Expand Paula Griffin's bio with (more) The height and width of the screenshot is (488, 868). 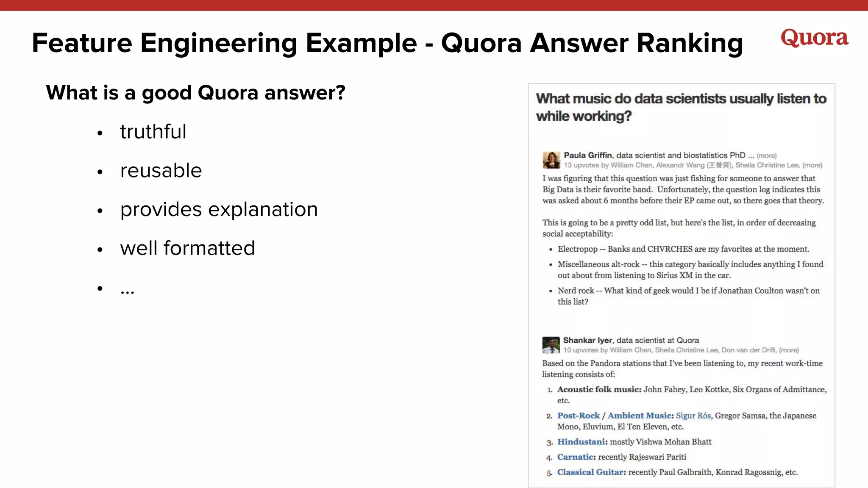tap(767, 156)
